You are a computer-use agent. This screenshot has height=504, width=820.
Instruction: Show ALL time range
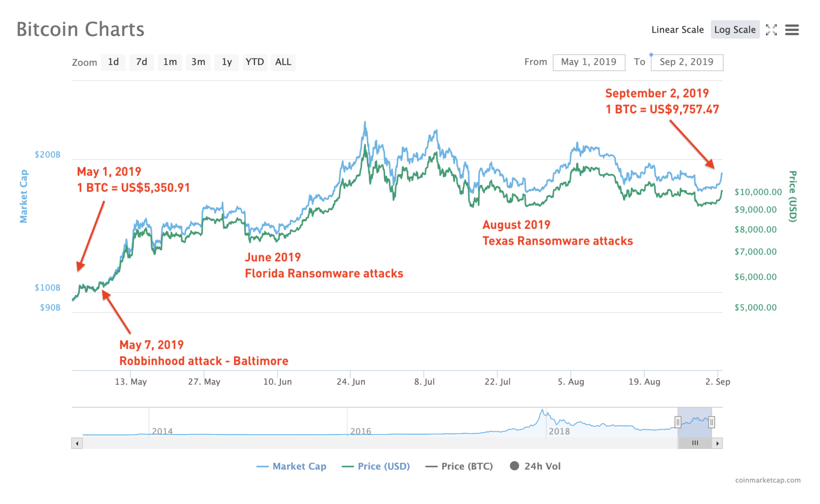pyautogui.click(x=283, y=62)
